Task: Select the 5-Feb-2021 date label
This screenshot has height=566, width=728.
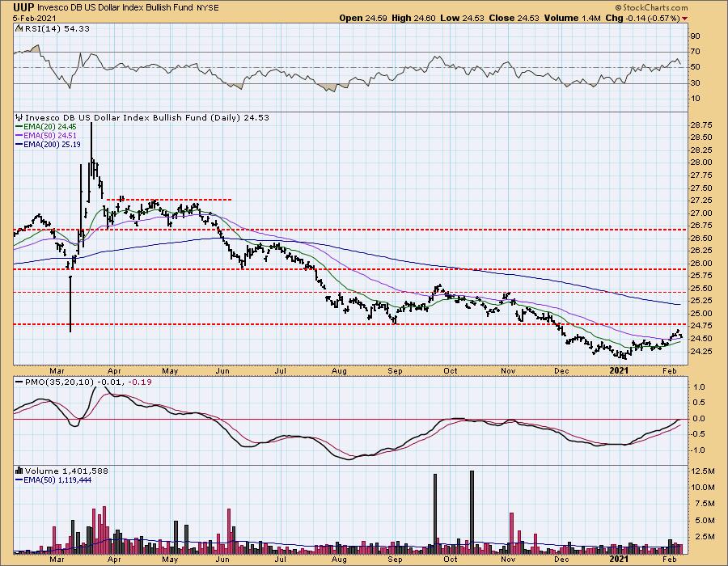Action: (35, 18)
